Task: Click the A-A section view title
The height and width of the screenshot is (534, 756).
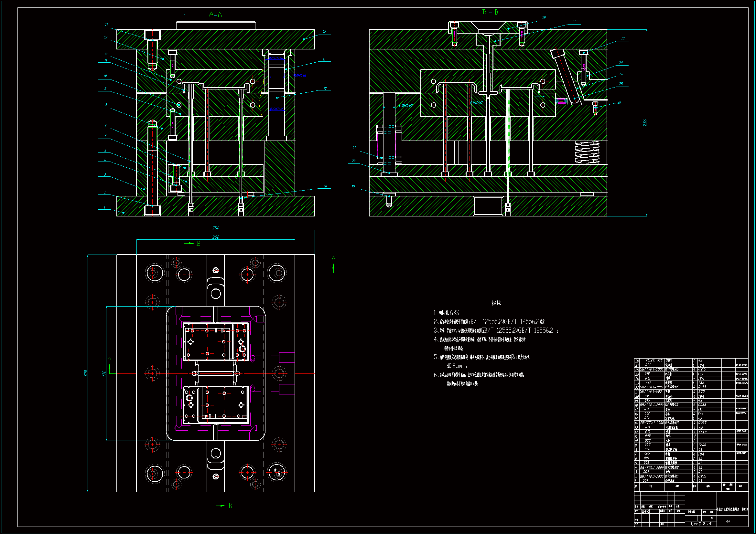Action: click(216, 15)
